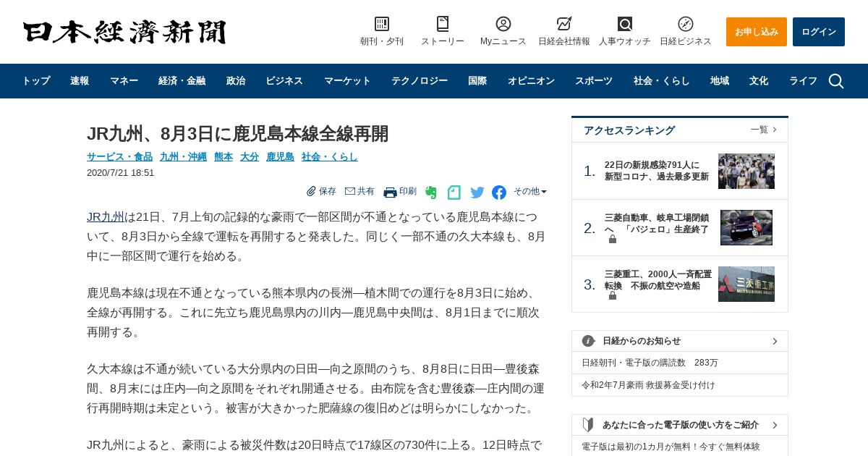Open the crowd photo thumbnail for rank 1
Image resolution: width=868 pixels, height=456 pixels.
click(746, 171)
